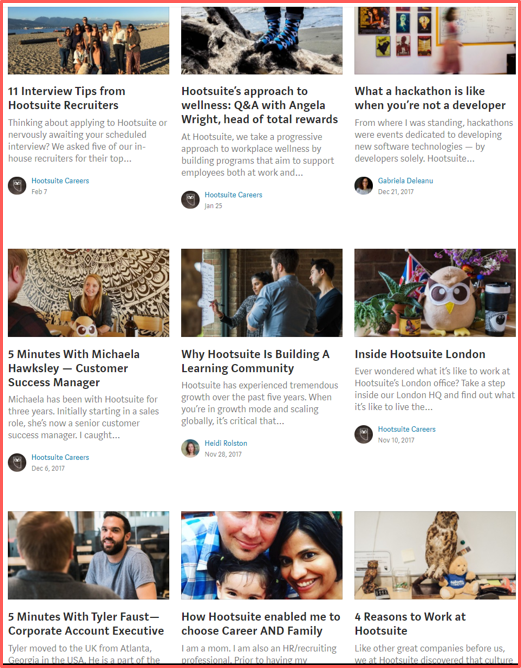
Task: Open 'What a hackathon is like' article title
Action: click(430, 98)
